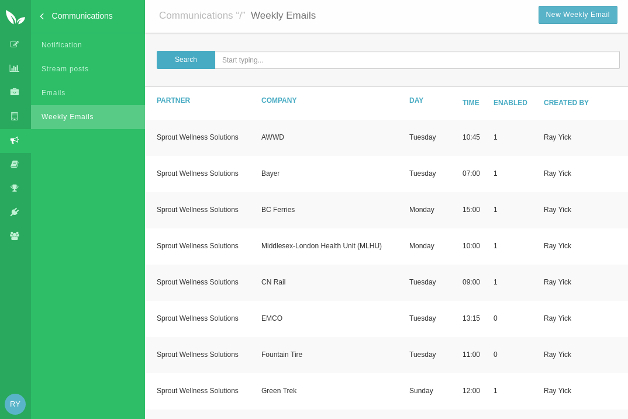
Task: Select Emails in the sidebar
Action: [53, 93]
